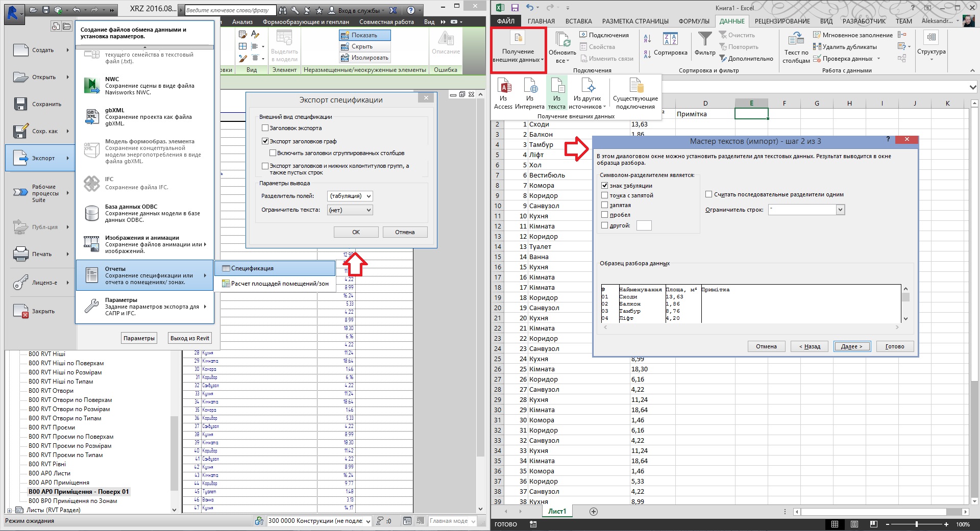Image resolution: width=980 pixels, height=531 pixels.
Task: Expand the Экспорт submenu arrow
Action: coord(67,158)
